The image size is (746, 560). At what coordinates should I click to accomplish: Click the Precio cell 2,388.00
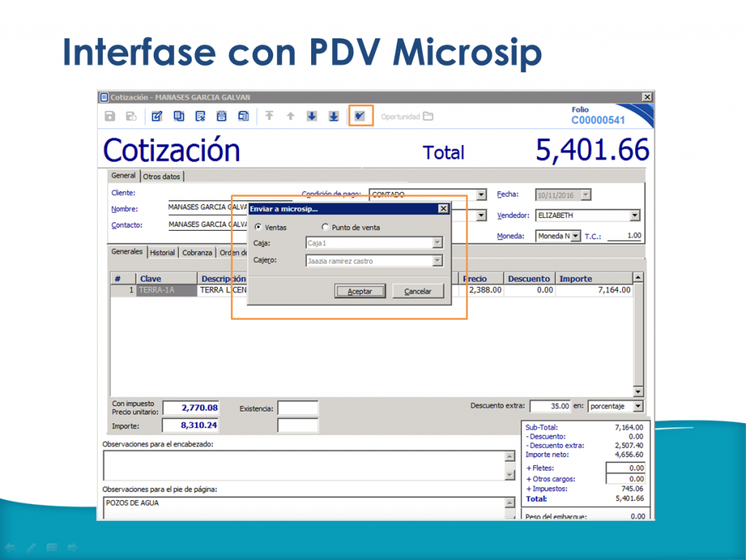[481, 290]
